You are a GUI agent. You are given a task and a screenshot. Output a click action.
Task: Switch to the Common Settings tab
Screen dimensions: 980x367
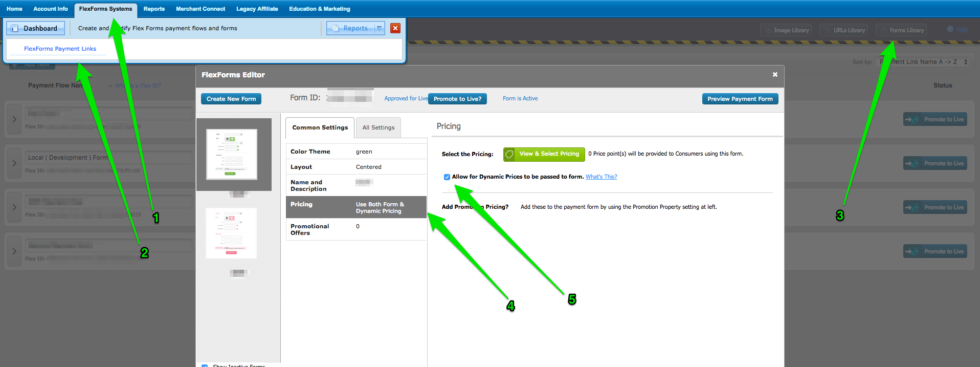pos(320,127)
